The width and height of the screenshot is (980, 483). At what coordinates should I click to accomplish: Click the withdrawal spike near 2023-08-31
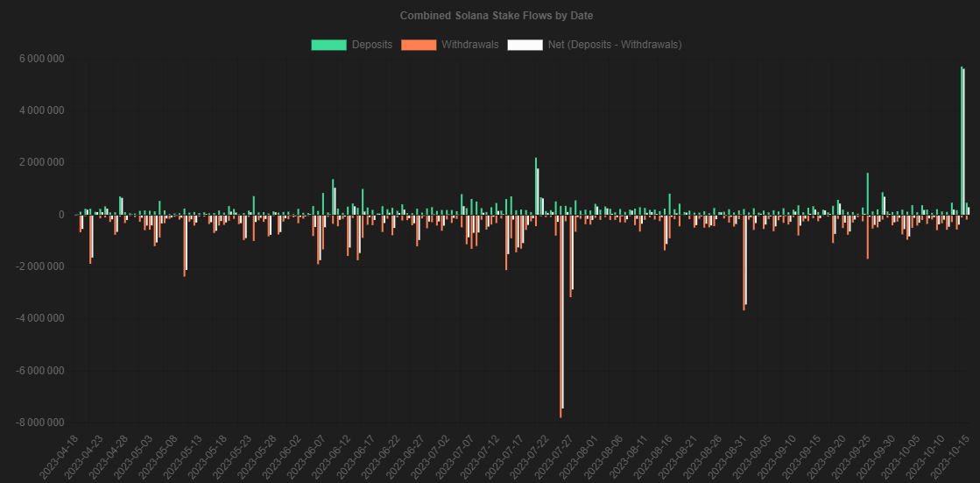point(744,261)
